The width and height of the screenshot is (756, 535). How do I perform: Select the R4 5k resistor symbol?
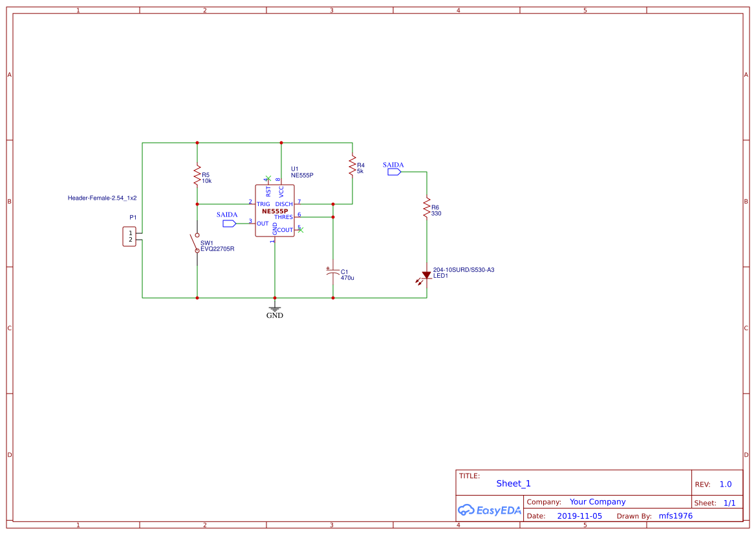[352, 165]
